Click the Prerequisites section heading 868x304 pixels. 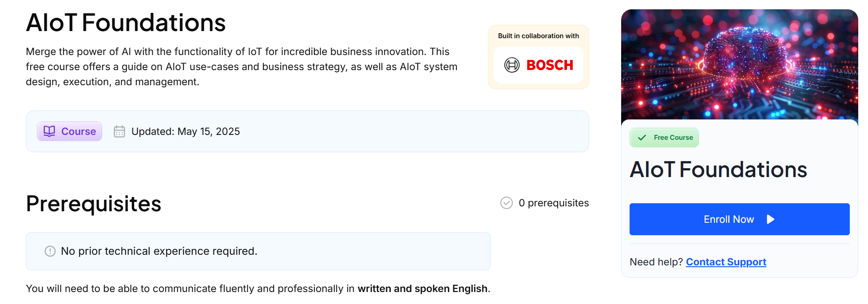click(94, 204)
